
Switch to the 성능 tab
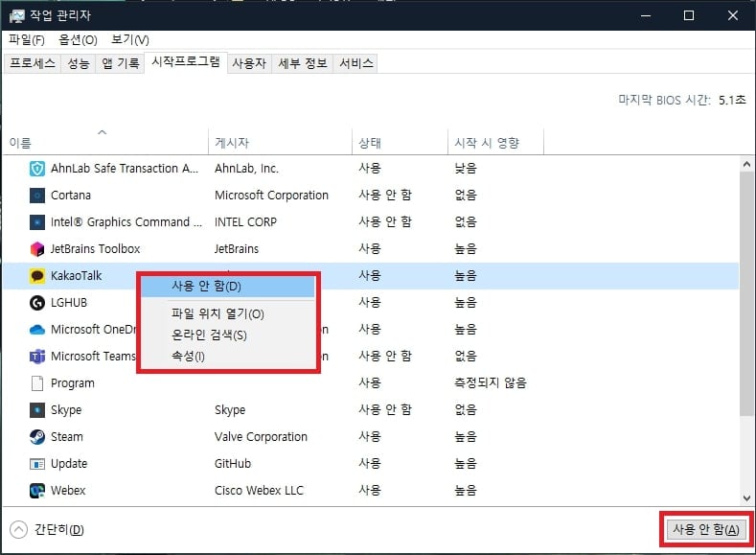click(79, 63)
